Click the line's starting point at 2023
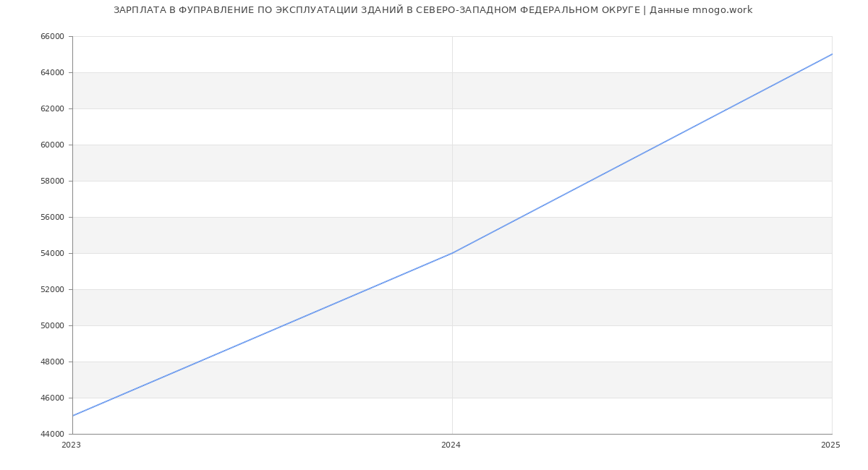The image size is (868, 470). coord(73,416)
